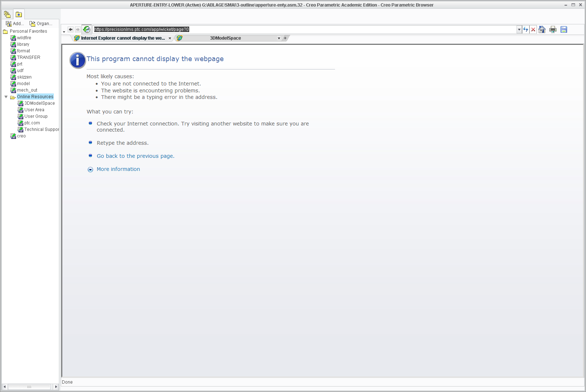
Task: Click the ptc.com favorite icon
Action: 20,123
